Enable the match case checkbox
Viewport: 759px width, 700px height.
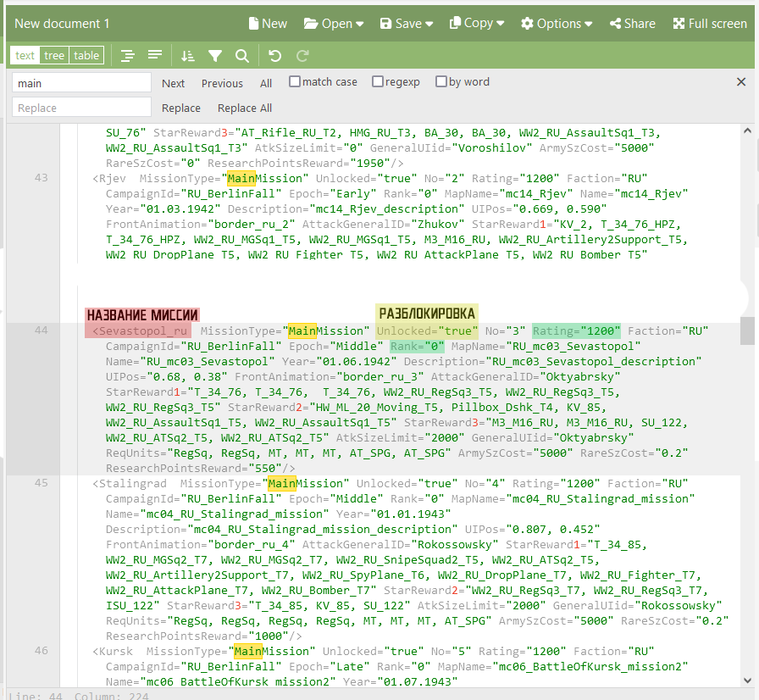click(x=294, y=81)
